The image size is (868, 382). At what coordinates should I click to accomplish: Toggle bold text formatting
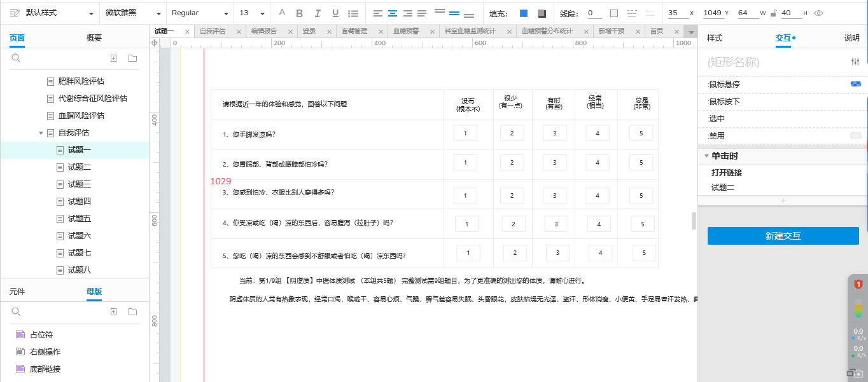coord(300,13)
